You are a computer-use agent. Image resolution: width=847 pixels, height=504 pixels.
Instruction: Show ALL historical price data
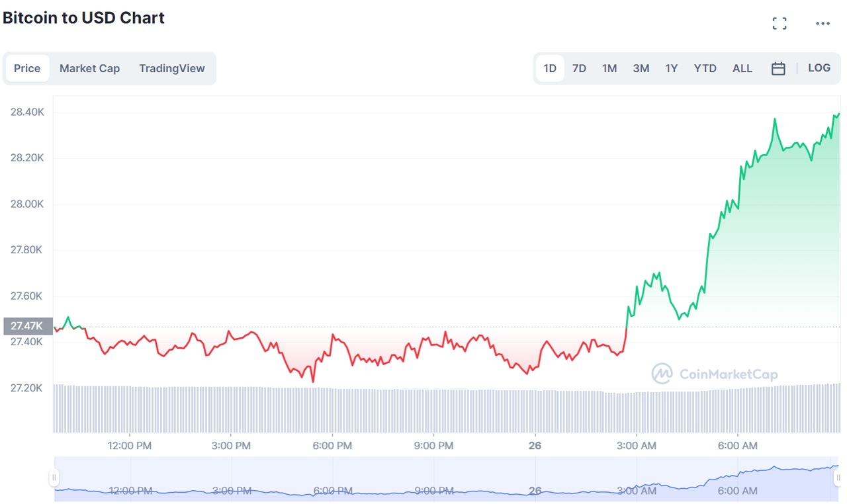pyautogui.click(x=742, y=68)
